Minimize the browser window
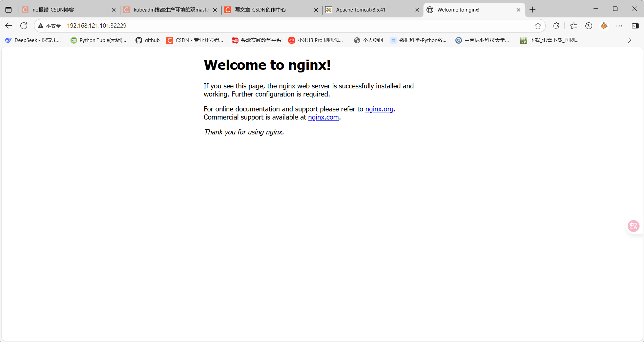The width and height of the screenshot is (644, 342). pyautogui.click(x=596, y=9)
